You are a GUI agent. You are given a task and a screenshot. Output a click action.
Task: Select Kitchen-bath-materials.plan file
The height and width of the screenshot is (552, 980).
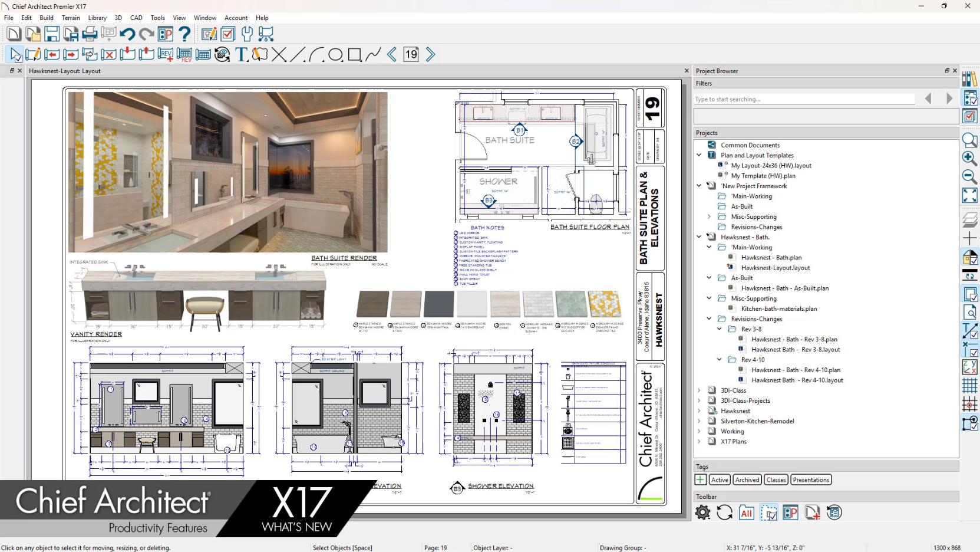point(778,308)
